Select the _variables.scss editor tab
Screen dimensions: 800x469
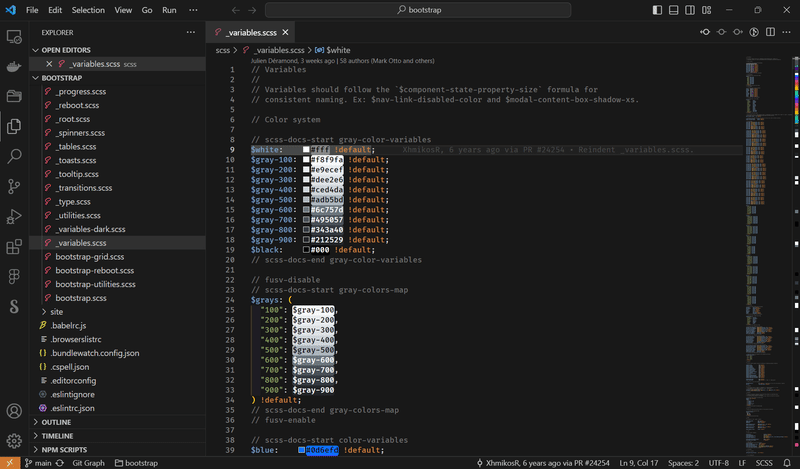point(251,32)
